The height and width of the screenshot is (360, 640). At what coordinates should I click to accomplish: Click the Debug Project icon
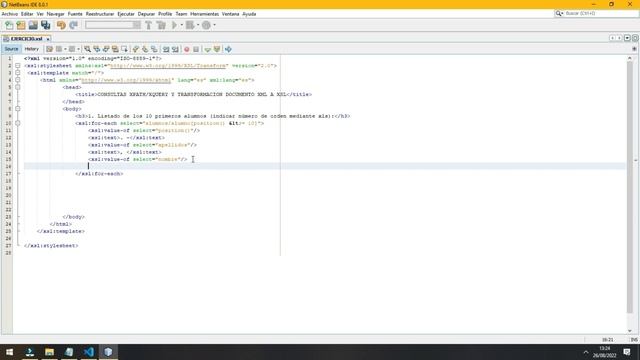(x=190, y=25)
